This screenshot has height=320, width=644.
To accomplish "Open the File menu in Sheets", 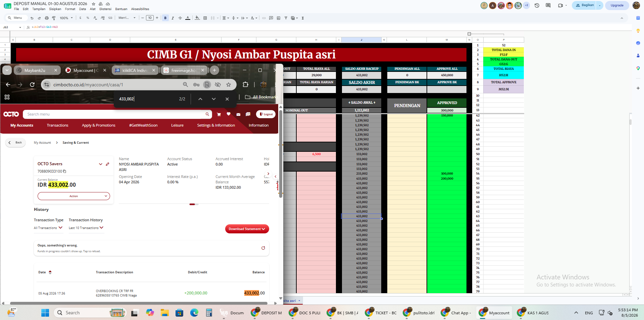I will (16, 9).
